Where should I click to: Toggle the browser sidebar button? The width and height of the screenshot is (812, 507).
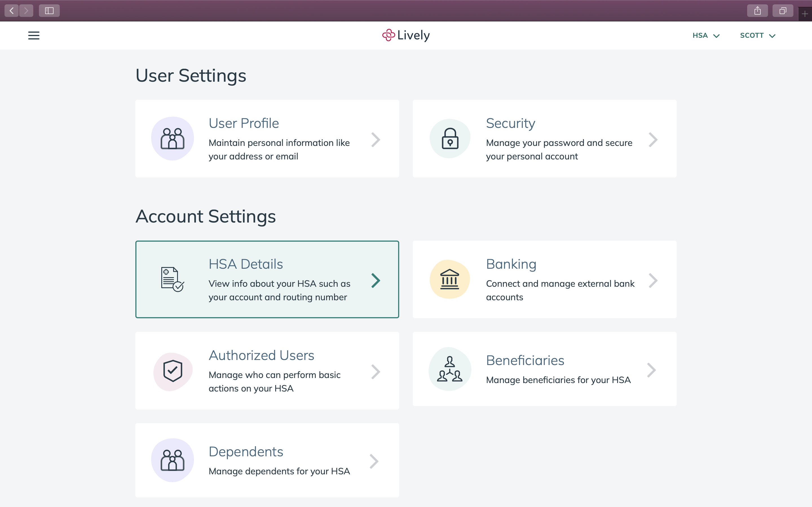pos(49,11)
